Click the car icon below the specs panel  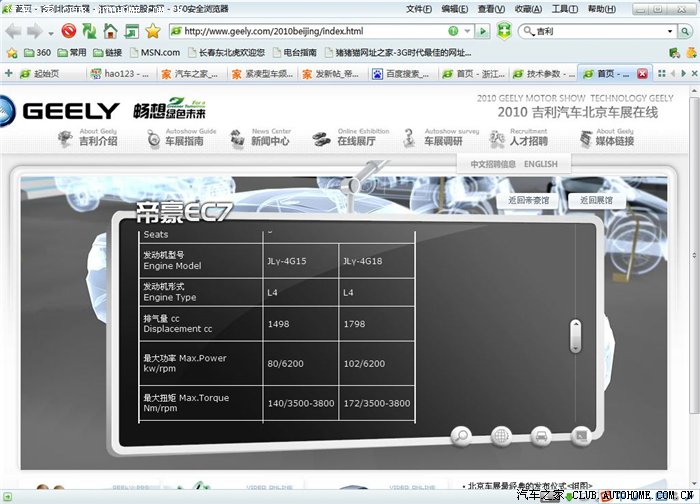[x=541, y=435]
